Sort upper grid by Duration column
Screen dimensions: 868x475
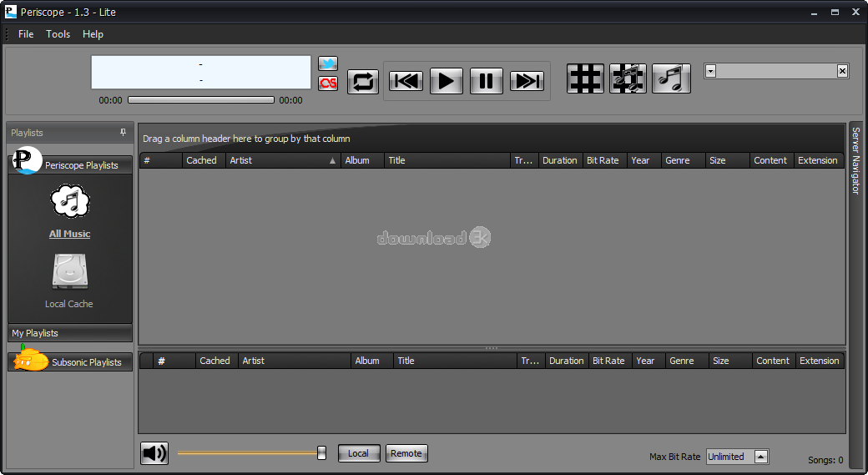tap(560, 160)
